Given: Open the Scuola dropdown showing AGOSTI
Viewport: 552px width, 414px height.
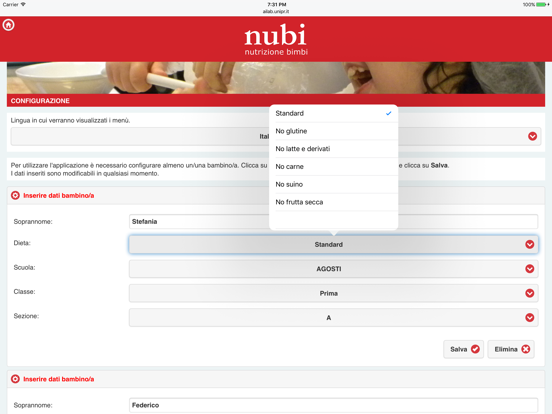Looking at the screenshot, I should pos(333,269).
